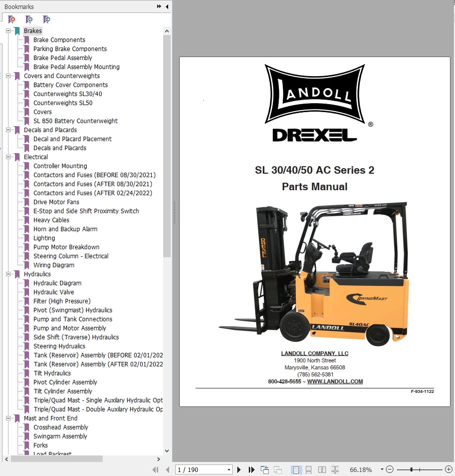
Task: Go to first page button
Action: 155,469
